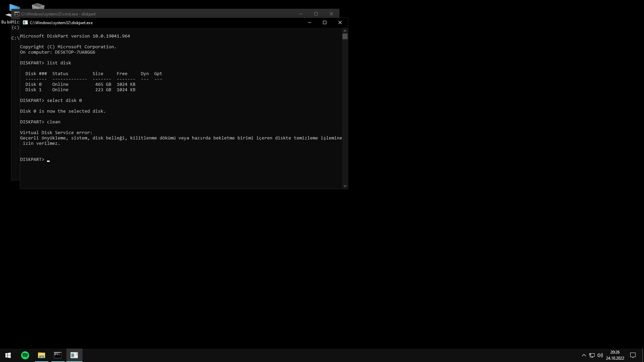
Task: Click the scrollbar up arrow in diskpart
Action: point(345,31)
